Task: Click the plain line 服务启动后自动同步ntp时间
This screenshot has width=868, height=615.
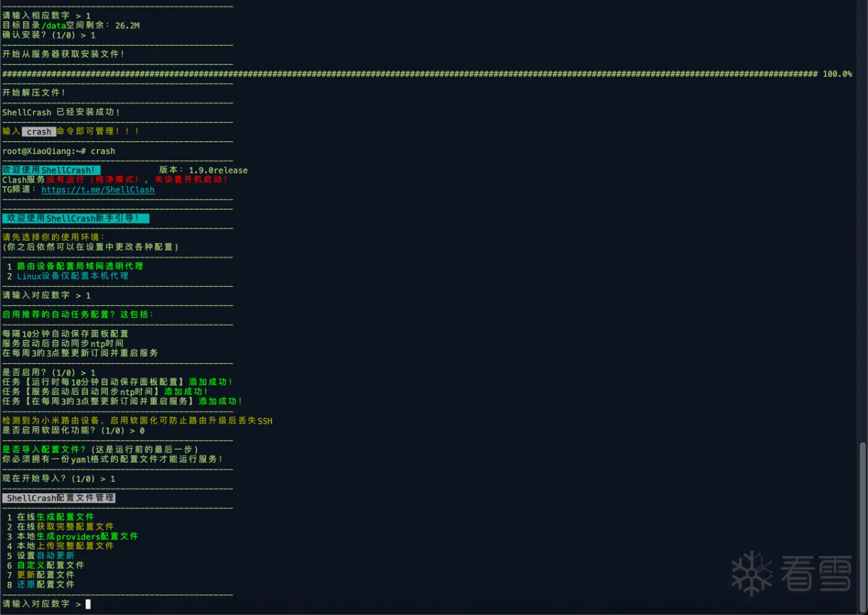Action: coord(63,344)
